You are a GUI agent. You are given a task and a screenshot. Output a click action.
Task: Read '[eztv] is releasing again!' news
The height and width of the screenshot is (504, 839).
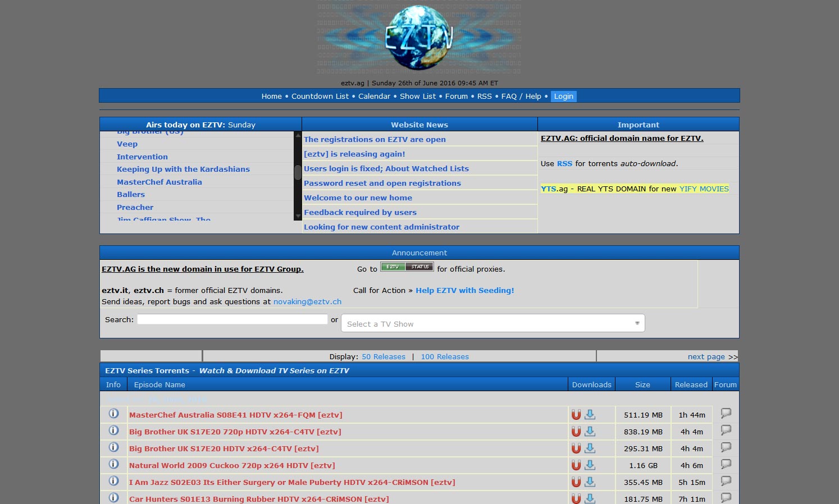point(354,154)
